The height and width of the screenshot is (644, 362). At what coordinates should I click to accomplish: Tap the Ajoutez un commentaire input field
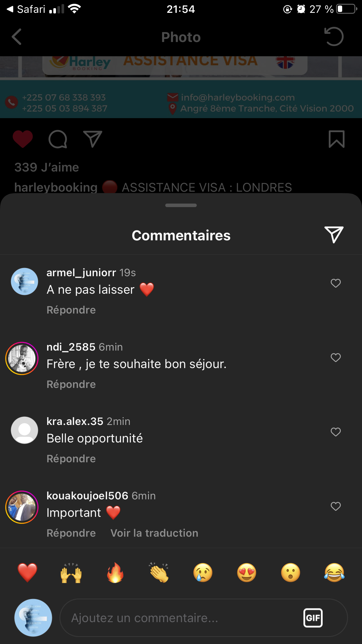pos(181,618)
